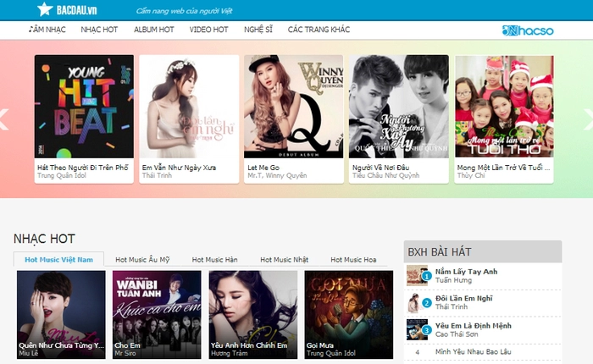This screenshot has width=593, height=364.
Task: Open the ÂM NHẠC menu
Action: pyautogui.click(x=47, y=30)
